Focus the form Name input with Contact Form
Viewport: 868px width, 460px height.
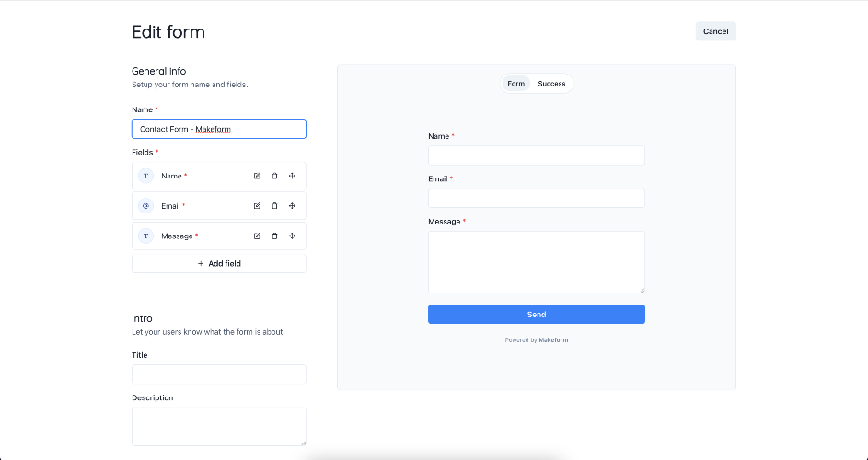pos(219,129)
